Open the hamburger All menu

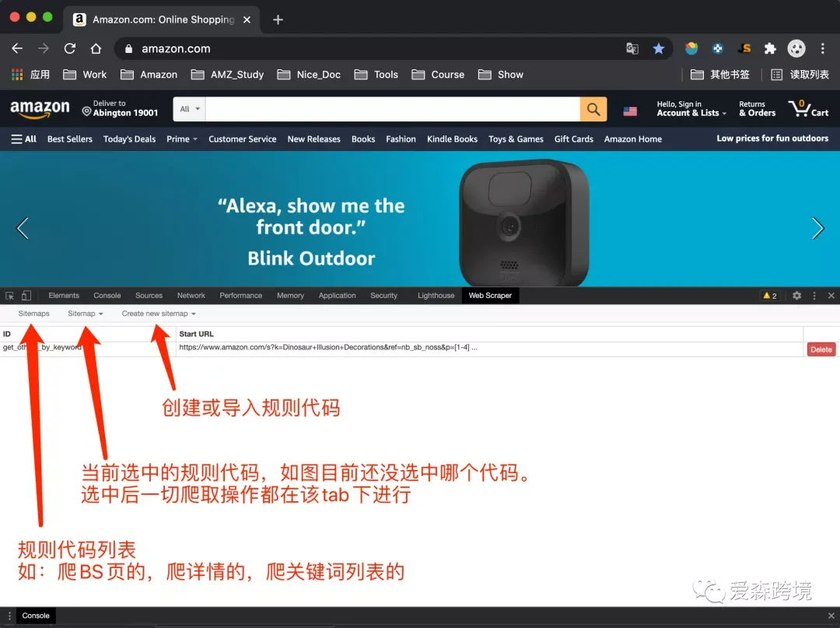point(23,139)
